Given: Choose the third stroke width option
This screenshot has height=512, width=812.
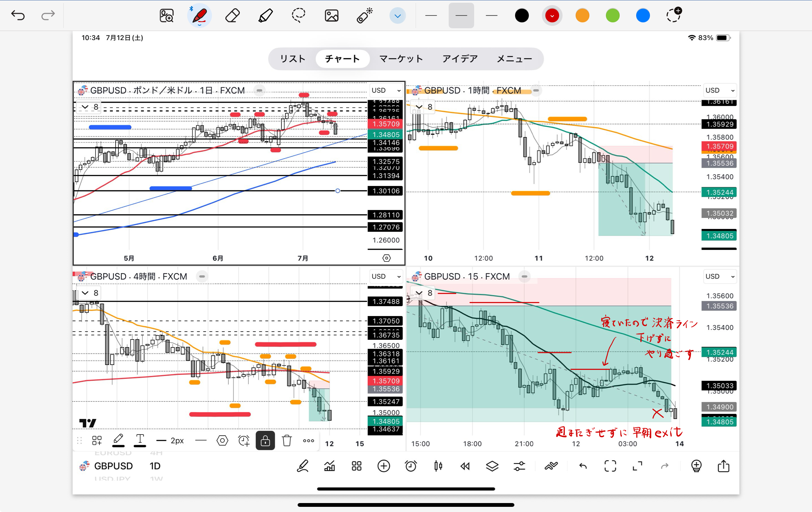Looking at the screenshot, I should tap(491, 15).
